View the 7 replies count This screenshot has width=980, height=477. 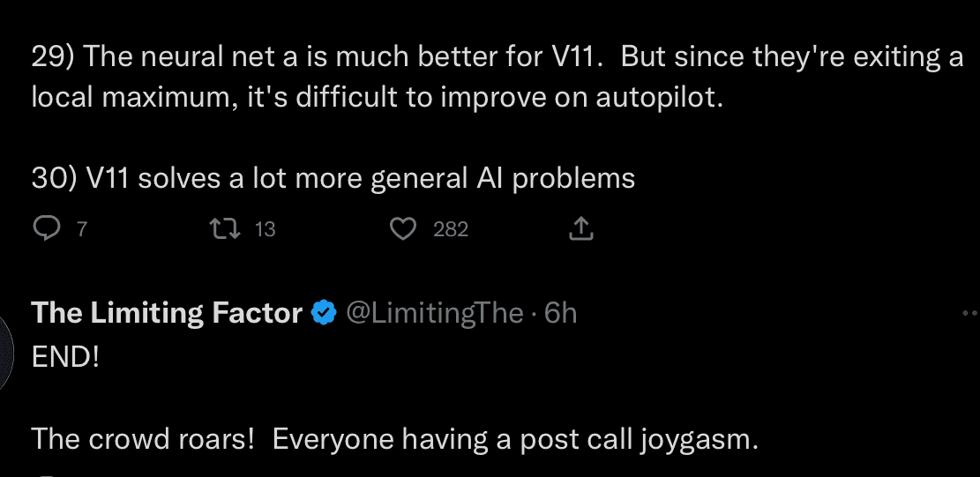81,230
